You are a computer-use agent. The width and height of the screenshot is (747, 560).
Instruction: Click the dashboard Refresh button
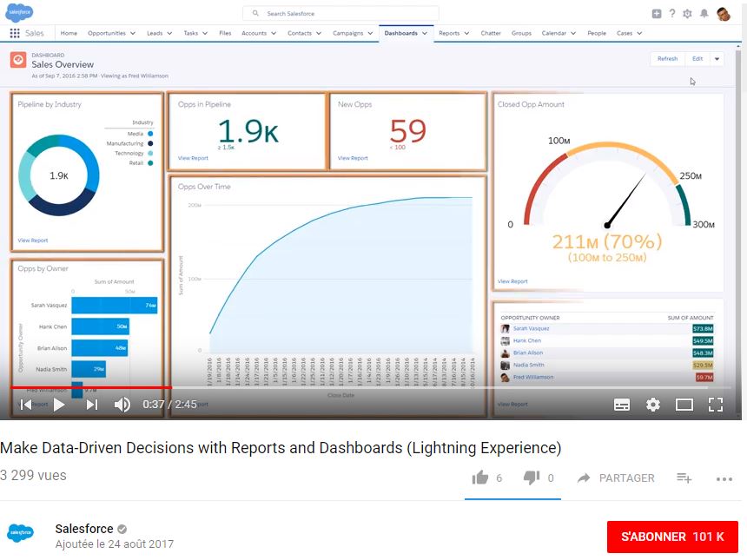667,59
